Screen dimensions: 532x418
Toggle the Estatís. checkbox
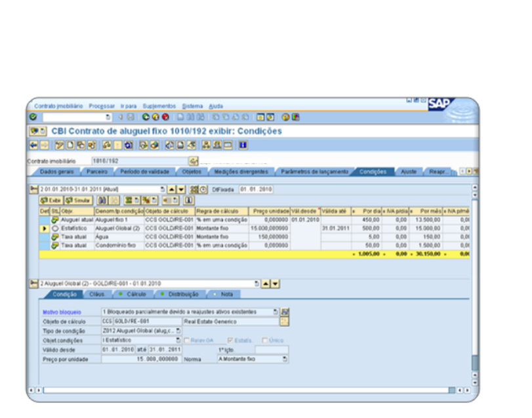pyautogui.click(x=230, y=341)
